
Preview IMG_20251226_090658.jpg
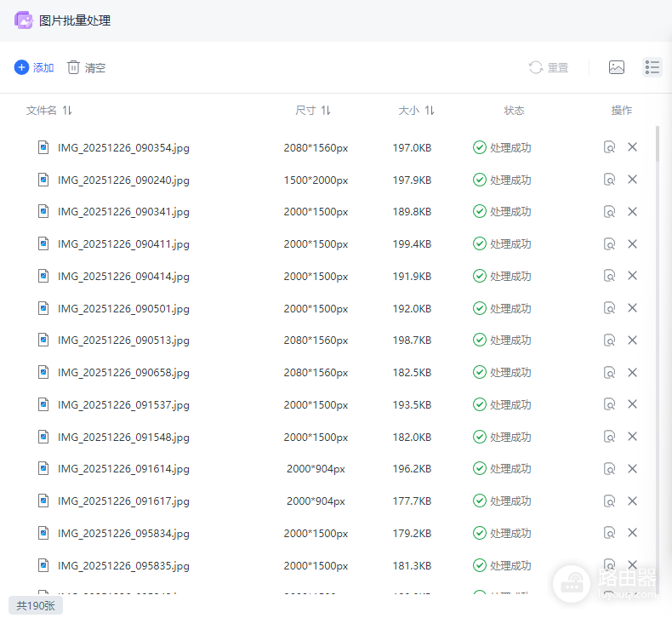click(609, 372)
